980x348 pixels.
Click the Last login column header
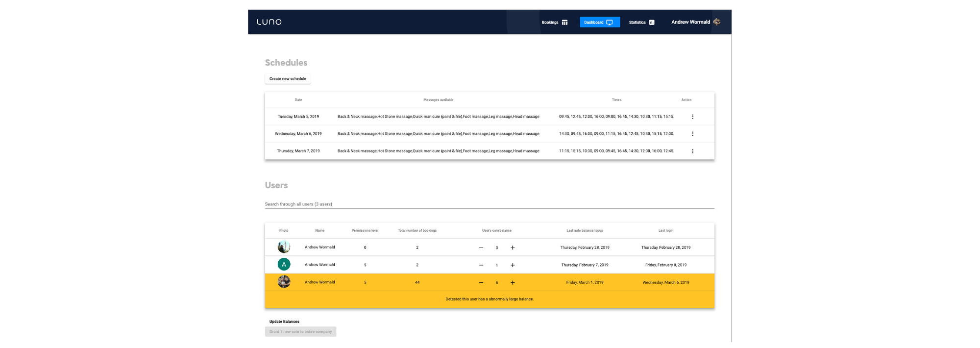coord(666,230)
